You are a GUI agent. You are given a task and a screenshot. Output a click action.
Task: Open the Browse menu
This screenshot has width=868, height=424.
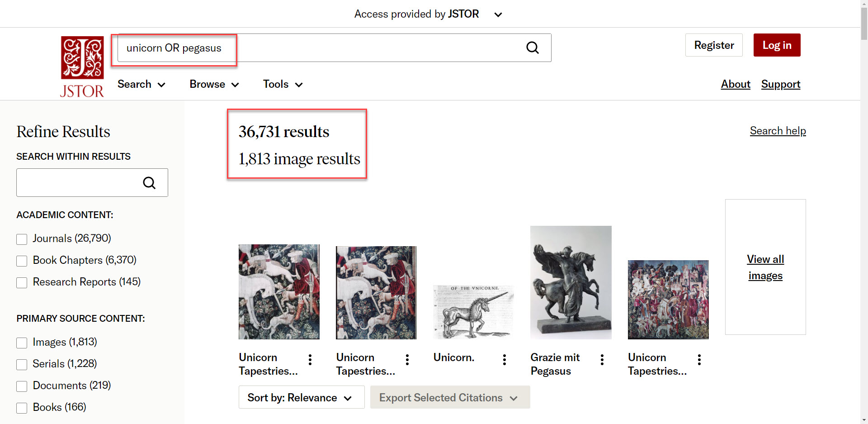tap(214, 84)
